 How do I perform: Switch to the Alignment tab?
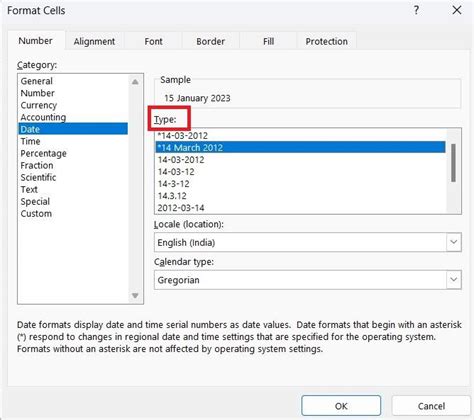pyautogui.click(x=94, y=41)
